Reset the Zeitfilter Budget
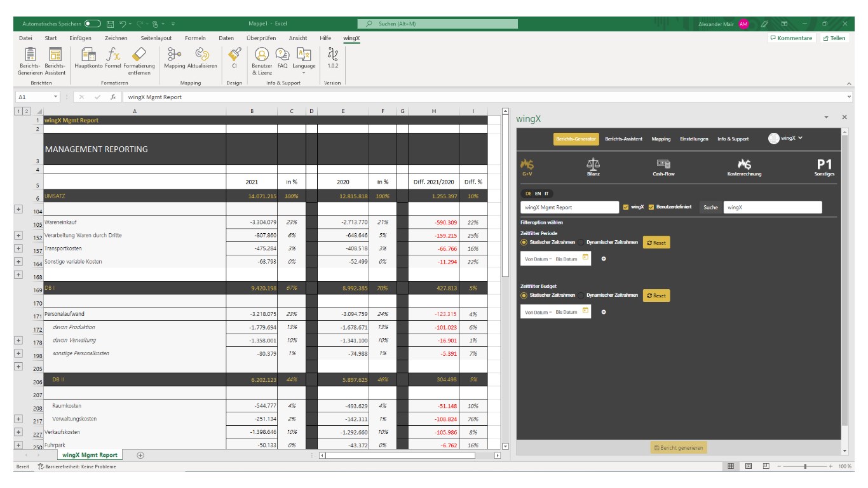Viewport: 868px width, 488px height. (656, 295)
